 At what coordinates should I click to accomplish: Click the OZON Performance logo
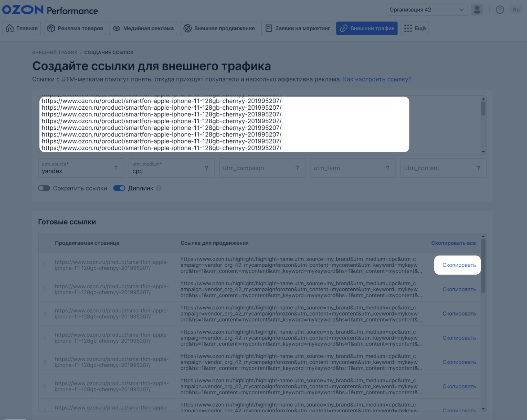(50, 10)
